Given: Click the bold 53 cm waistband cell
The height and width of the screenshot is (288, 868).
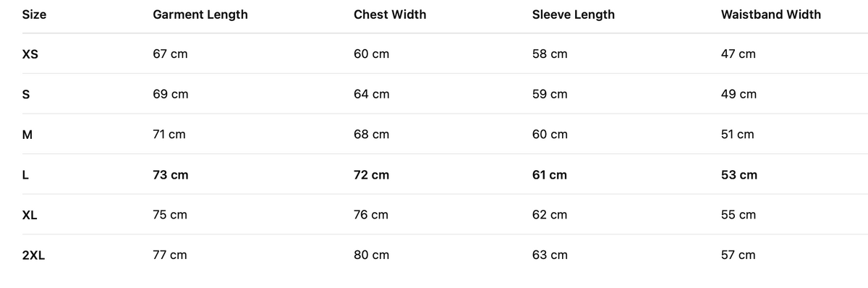Looking at the screenshot, I should [x=739, y=175].
